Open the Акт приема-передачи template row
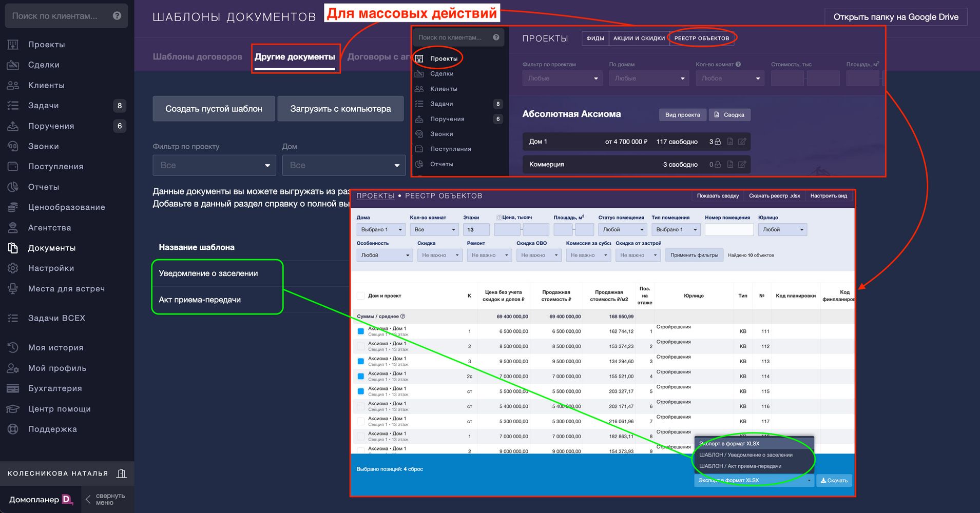 [200, 300]
